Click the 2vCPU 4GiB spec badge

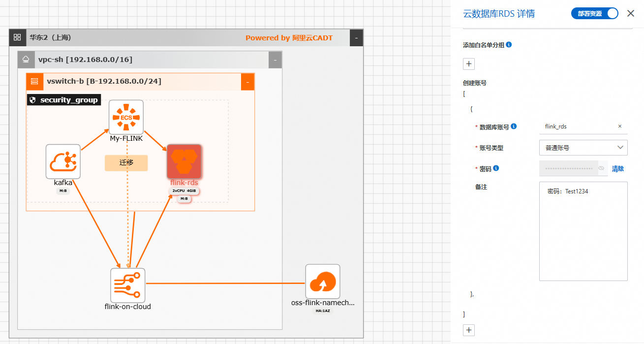click(184, 191)
